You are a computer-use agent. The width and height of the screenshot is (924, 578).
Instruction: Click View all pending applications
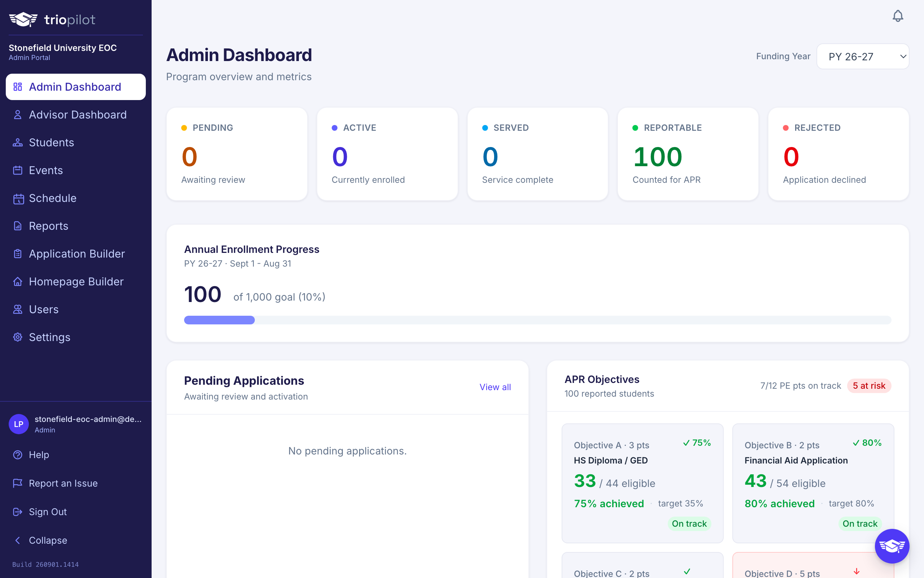[x=495, y=387]
